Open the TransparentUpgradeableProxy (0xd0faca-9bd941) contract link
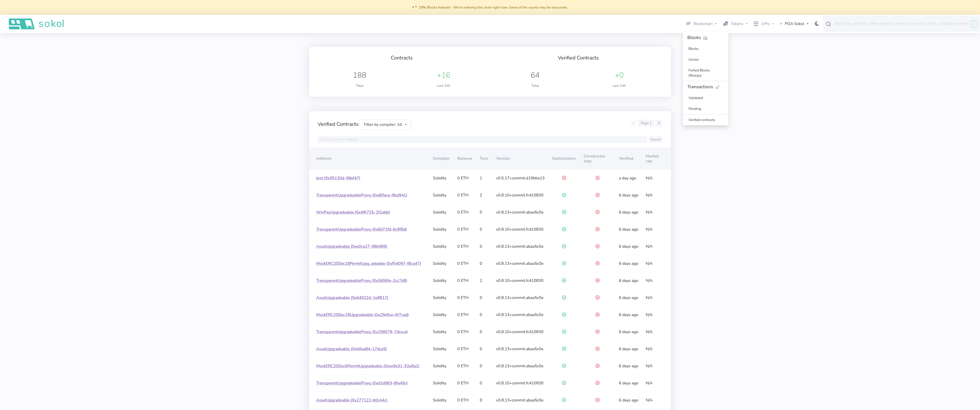980x410 pixels. pyautogui.click(x=361, y=195)
